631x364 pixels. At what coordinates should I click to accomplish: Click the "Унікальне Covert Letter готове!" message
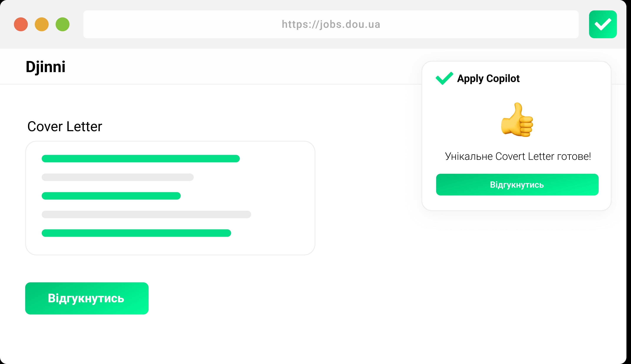click(517, 157)
